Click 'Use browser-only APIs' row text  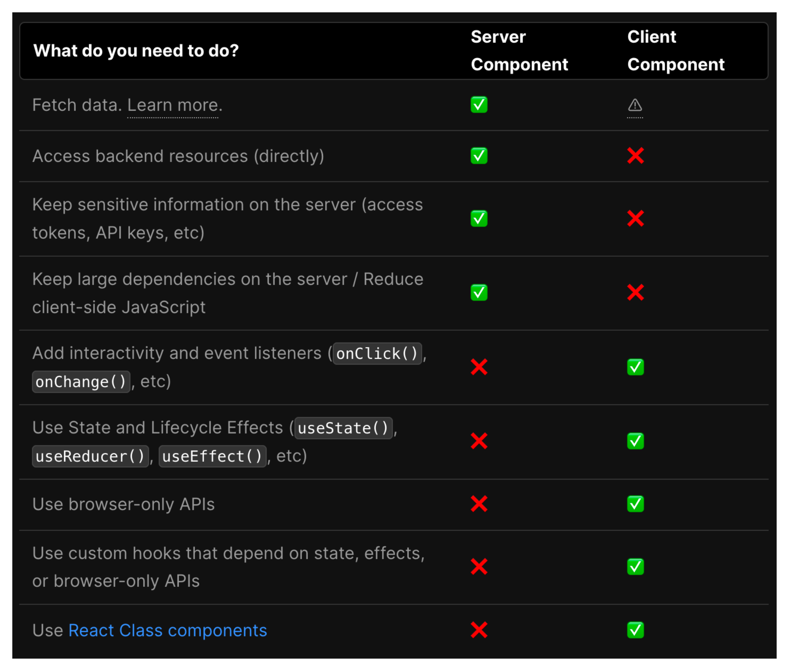(123, 504)
